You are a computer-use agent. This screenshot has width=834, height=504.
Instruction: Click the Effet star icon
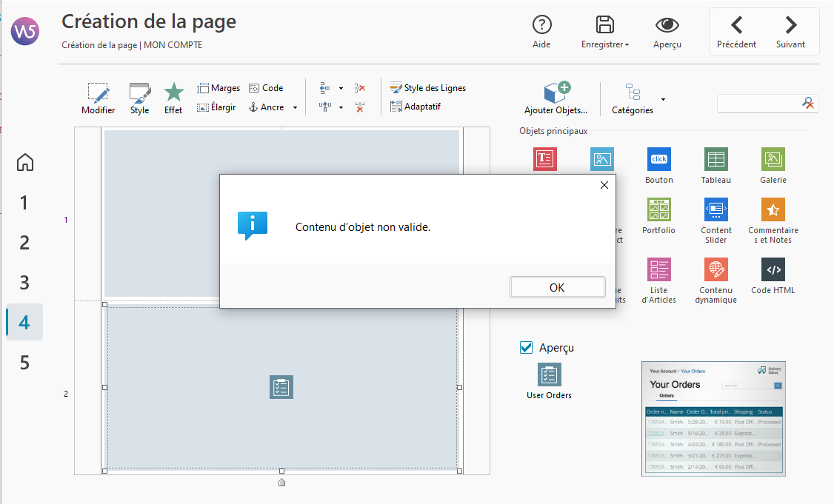[173, 98]
